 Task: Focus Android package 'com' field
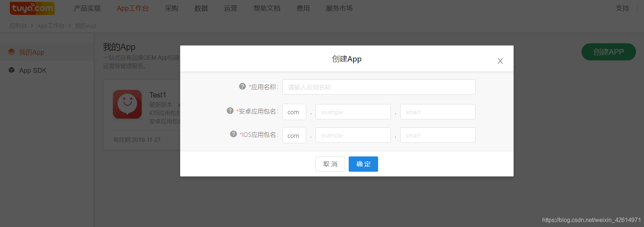294,112
